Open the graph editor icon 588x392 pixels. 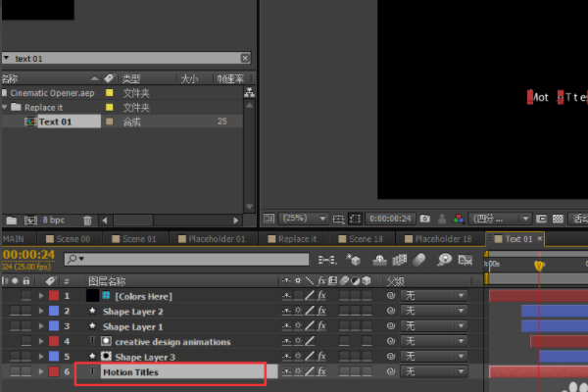[465, 260]
